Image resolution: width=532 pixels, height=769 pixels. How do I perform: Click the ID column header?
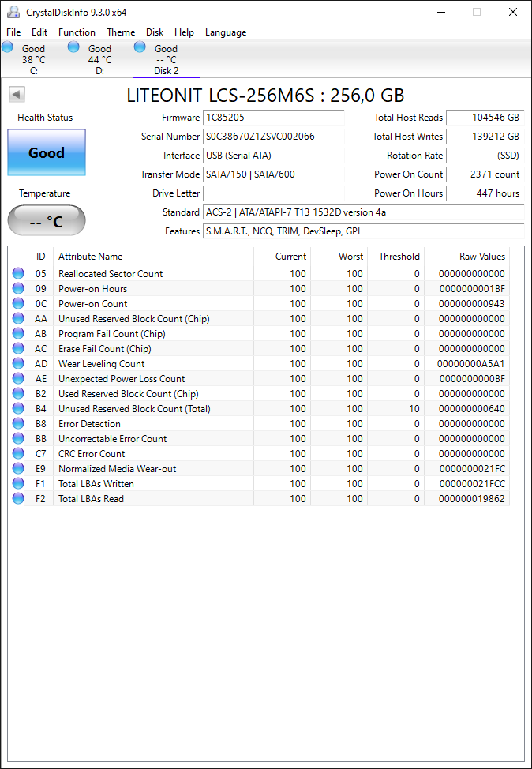click(41, 257)
